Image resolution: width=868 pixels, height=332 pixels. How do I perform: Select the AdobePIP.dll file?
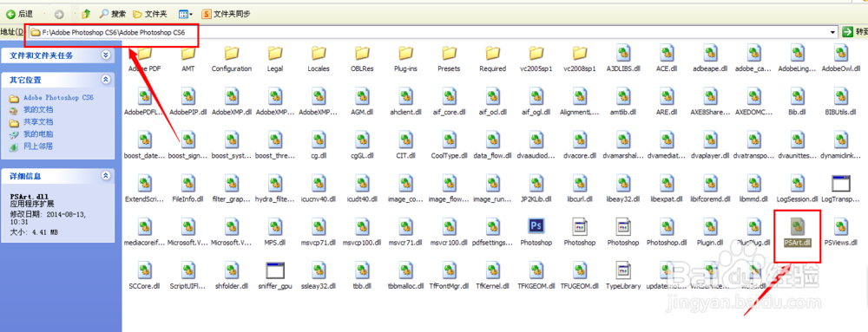pos(187,102)
